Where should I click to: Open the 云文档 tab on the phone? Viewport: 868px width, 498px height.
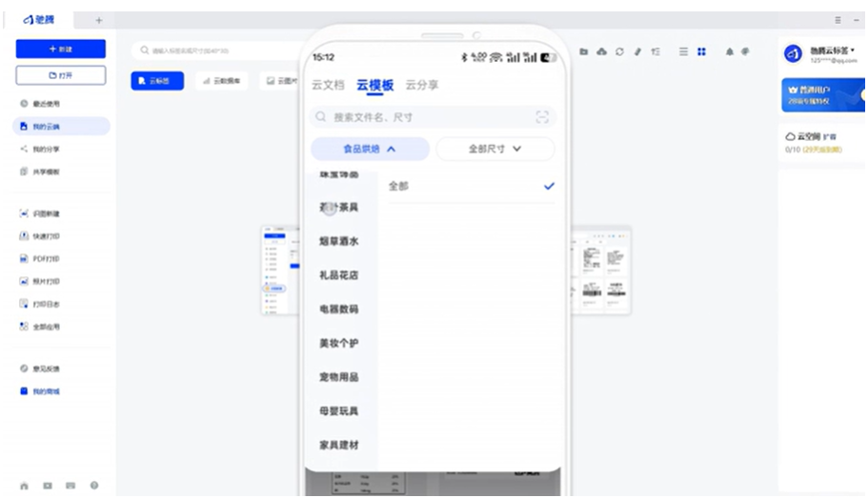tap(328, 85)
